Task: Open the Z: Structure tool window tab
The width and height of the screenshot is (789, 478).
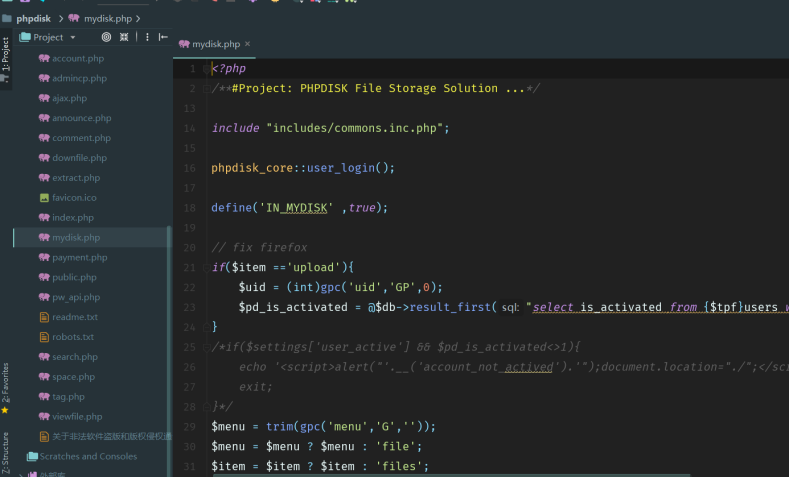Action: [5, 453]
